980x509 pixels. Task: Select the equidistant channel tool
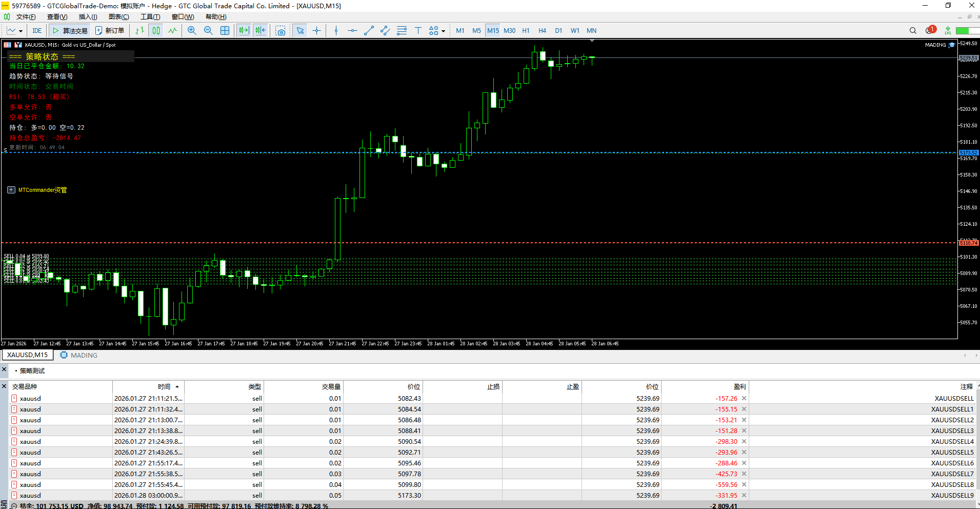(x=385, y=31)
